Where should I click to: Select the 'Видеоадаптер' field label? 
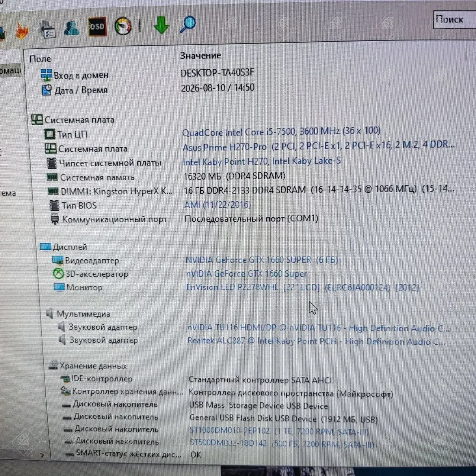pyautogui.click(x=92, y=260)
